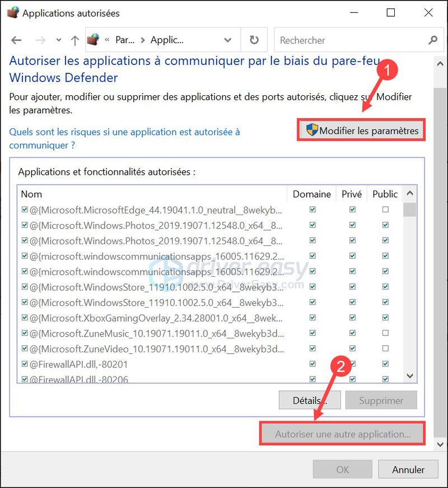
Task: Click Modifier les paramètres button
Action: tap(362, 131)
